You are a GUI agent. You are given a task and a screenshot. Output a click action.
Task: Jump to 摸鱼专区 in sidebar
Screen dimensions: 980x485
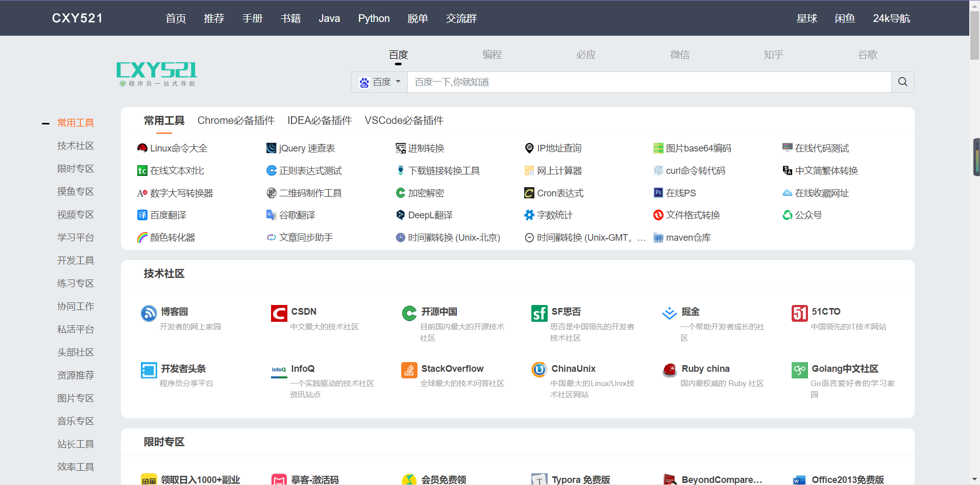coord(76,192)
